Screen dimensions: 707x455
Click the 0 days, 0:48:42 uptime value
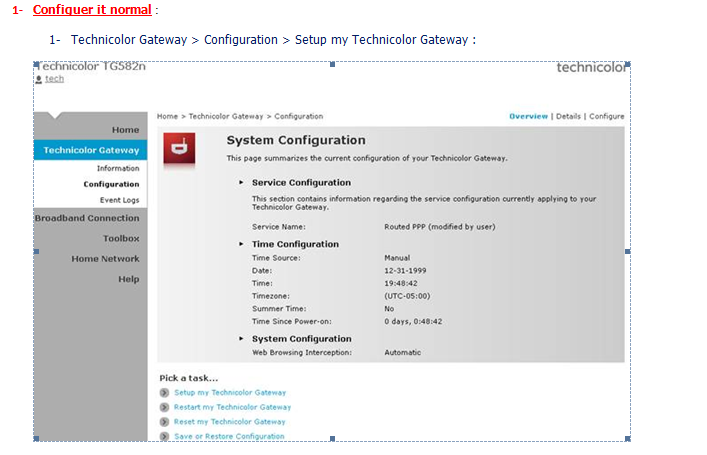point(413,322)
